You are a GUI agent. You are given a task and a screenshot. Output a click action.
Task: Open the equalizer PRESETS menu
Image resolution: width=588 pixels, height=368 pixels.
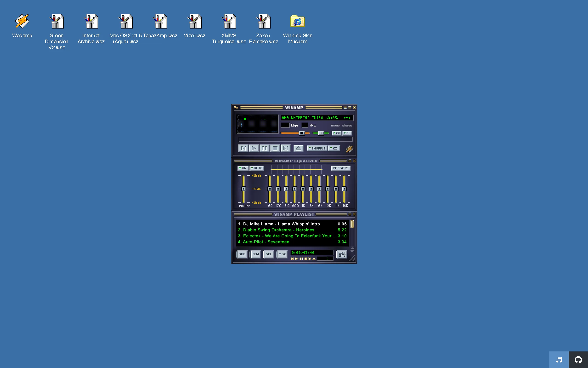coord(340,168)
